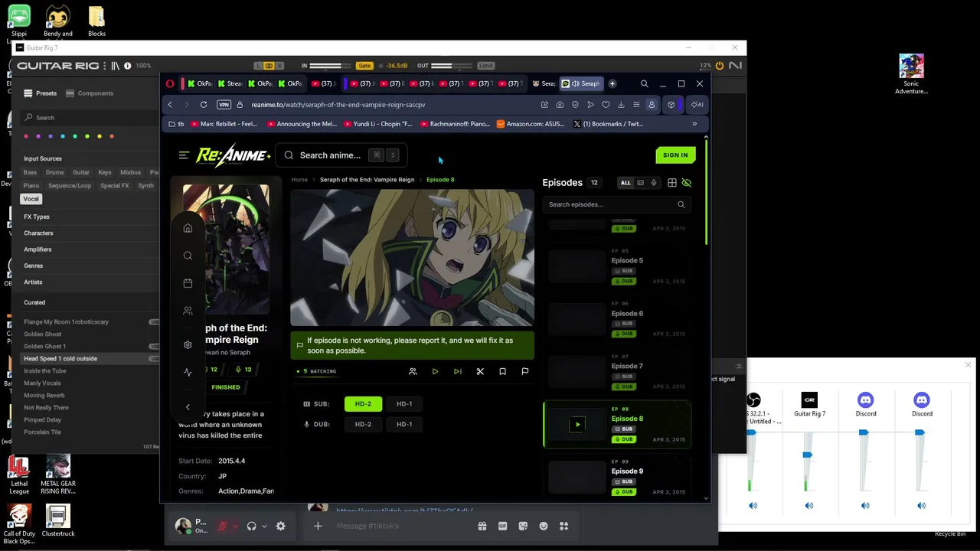The image size is (980, 551).
Task: Open a new browser tab with plus
Action: point(612,83)
